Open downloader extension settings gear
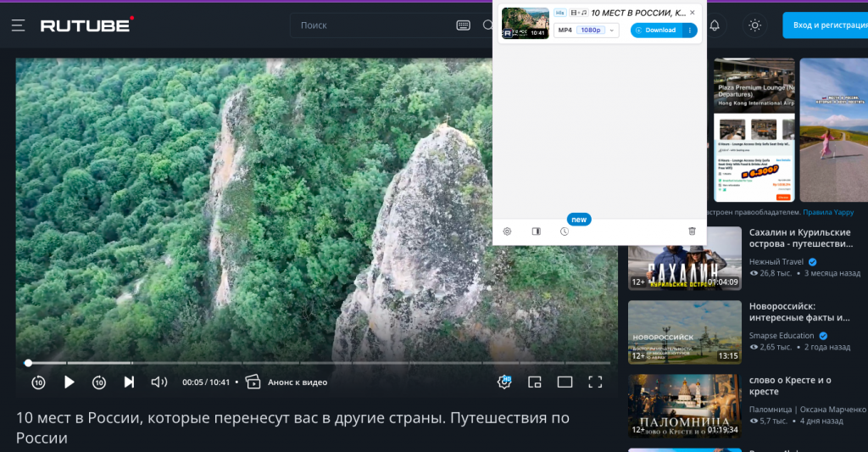This screenshot has height=452, width=868. click(x=507, y=232)
